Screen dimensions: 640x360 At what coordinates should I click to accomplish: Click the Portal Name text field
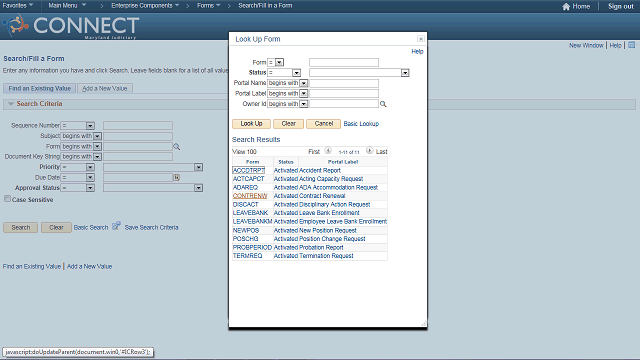click(344, 83)
